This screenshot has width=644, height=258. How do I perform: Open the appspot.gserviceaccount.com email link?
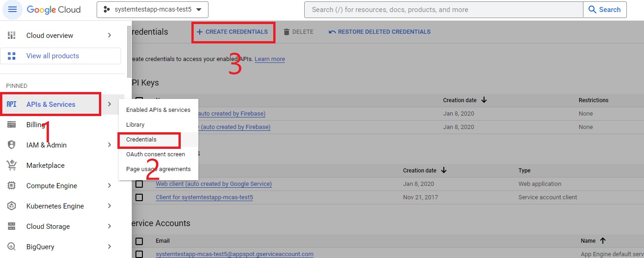click(x=235, y=254)
